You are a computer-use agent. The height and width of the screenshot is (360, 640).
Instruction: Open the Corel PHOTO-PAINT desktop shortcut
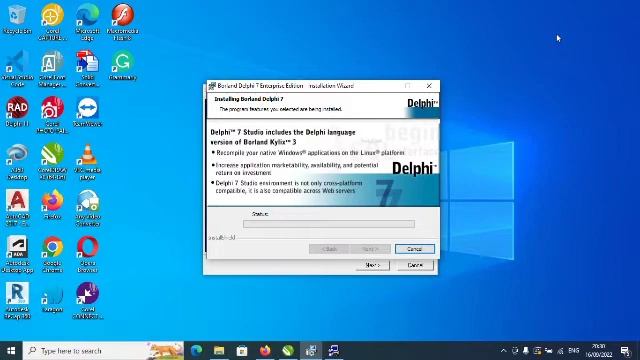(52, 115)
